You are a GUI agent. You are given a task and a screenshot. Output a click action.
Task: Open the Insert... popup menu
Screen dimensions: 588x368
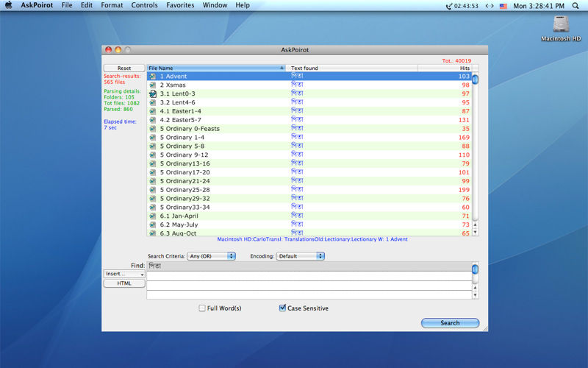[x=124, y=274]
